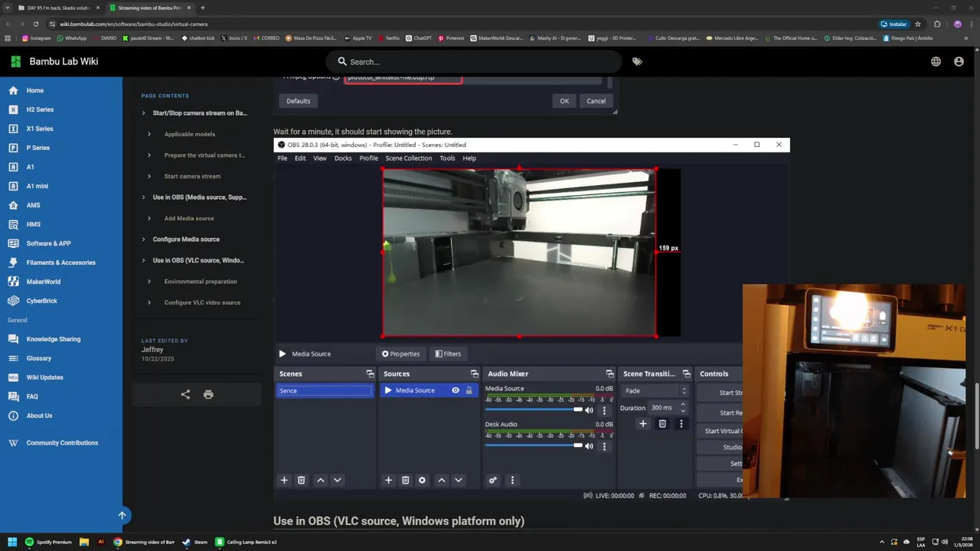Open the browser tab list dropdown arrow
This screenshot has width=980, height=551.
8,8
